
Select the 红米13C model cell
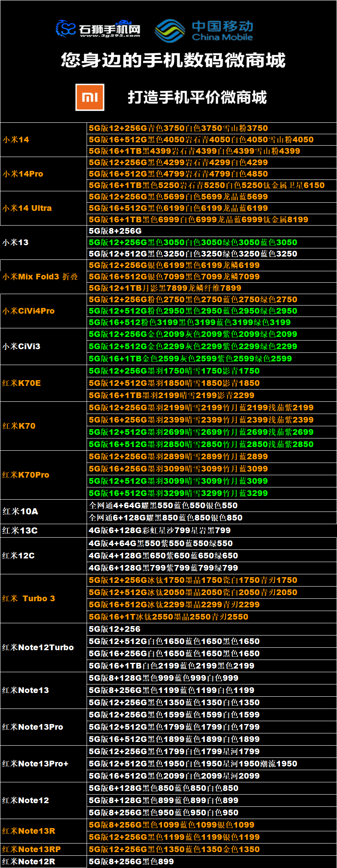click(44, 531)
